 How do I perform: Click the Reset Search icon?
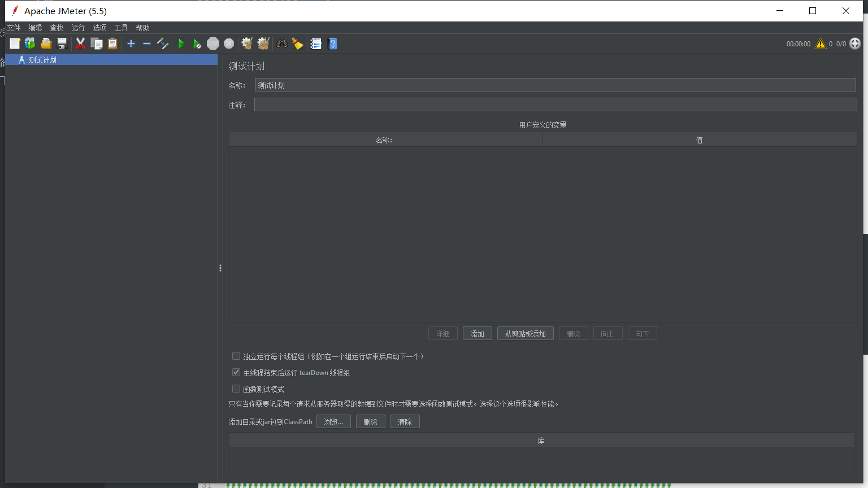tap(297, 43)
